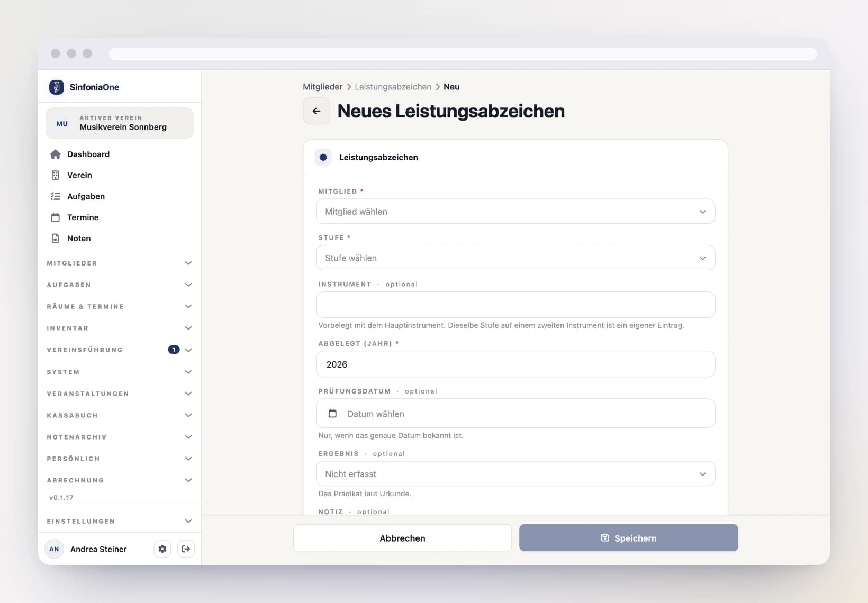Click the MU club avatar badge
The width and height of the screenshot is (868, 603).
point(62,123)
